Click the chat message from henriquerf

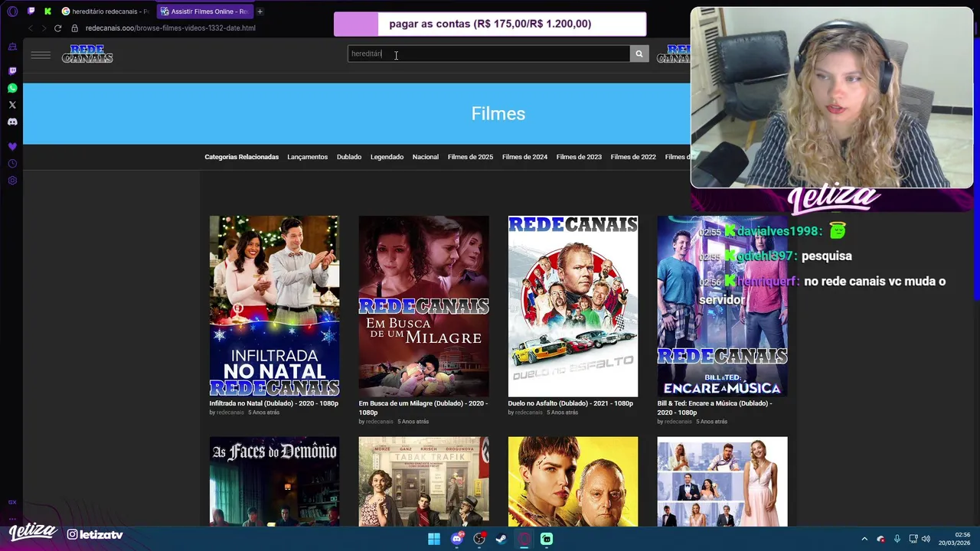tap(822, 290)
